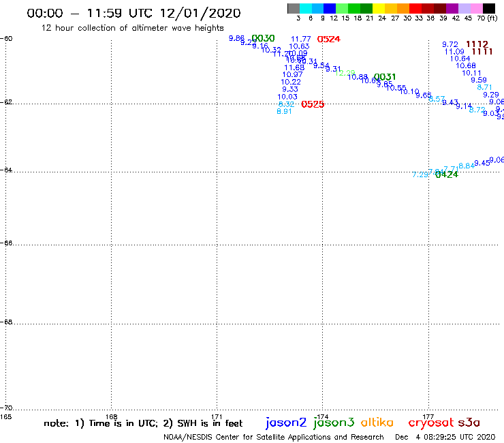Screen dimensions: 504x443
Task: Select the 8.71 wave height value
Action: point(484,87)
